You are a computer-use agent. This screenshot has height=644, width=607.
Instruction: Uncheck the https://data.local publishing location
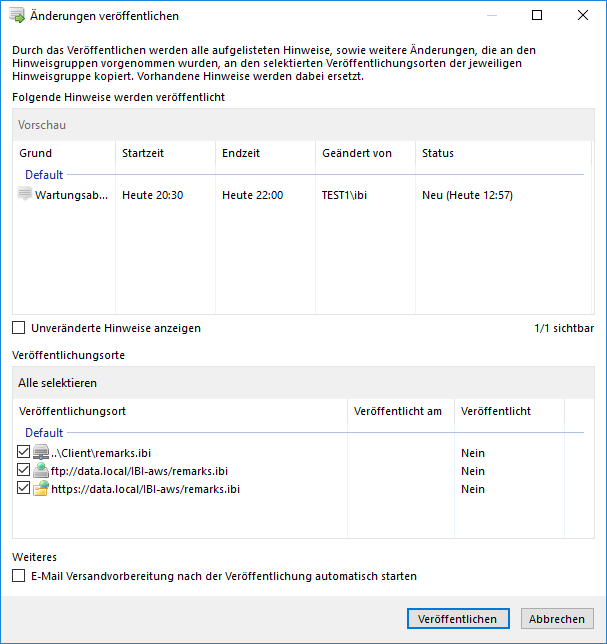pyautogui.click(x=24, y=489)
